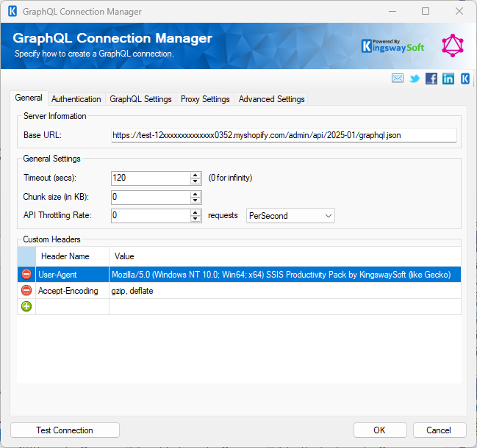Viewport: 477px width, 448px height.
Task: Click the pink GraphQL logo in the banner
Action: 453,46
